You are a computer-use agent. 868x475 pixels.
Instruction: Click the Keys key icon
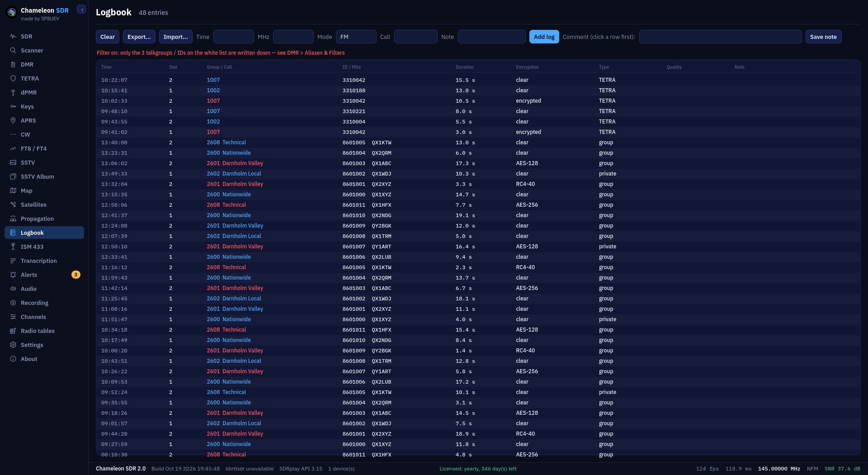point(13,106)
